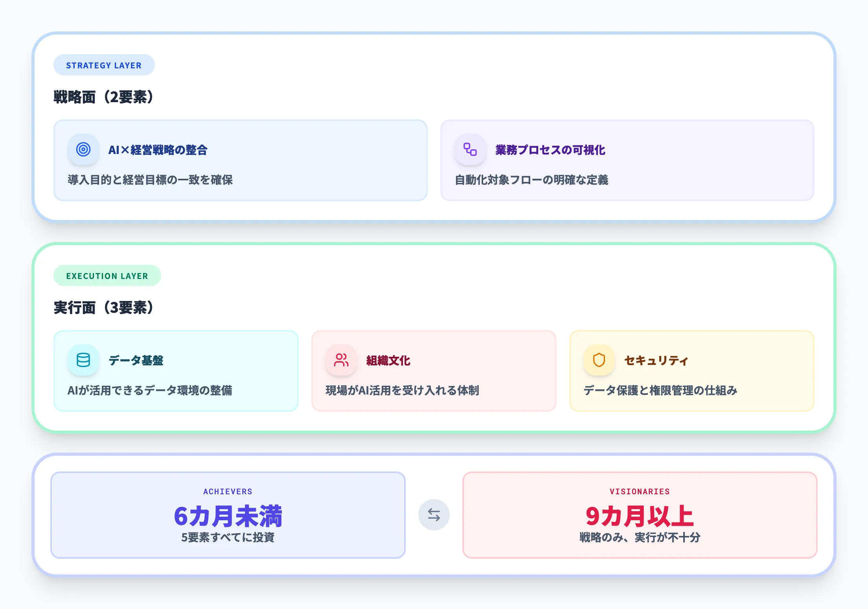868x609 pixels.
Task: Click the swap arrows icon between comparison cards
Action: 434,515
